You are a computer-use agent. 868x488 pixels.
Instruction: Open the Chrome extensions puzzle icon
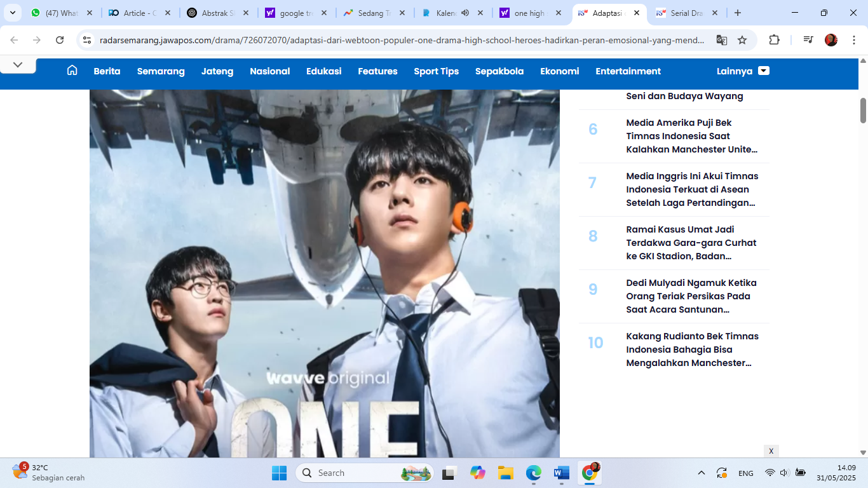point(774,40)
